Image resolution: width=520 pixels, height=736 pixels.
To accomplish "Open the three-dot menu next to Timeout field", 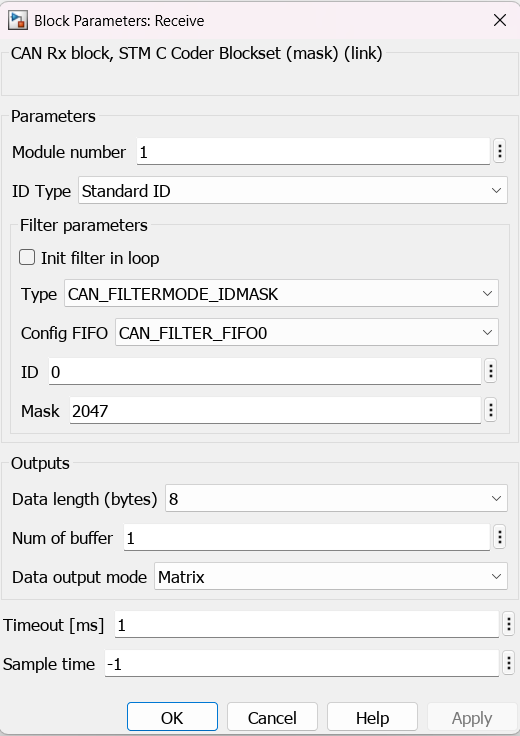I will coord(508,624).
